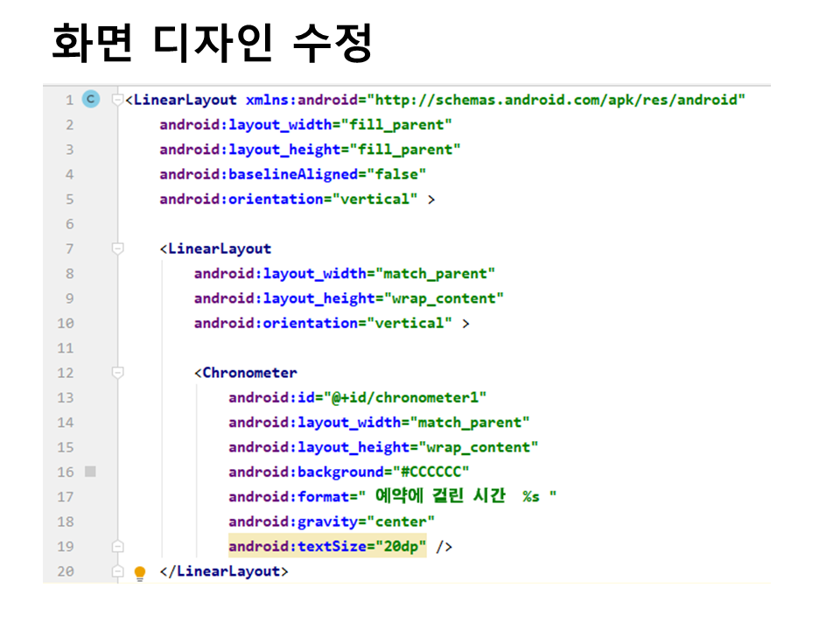Click the blue C class icon in gutter
The width and height of the screenshot is (840, 630).
point(90,100)
